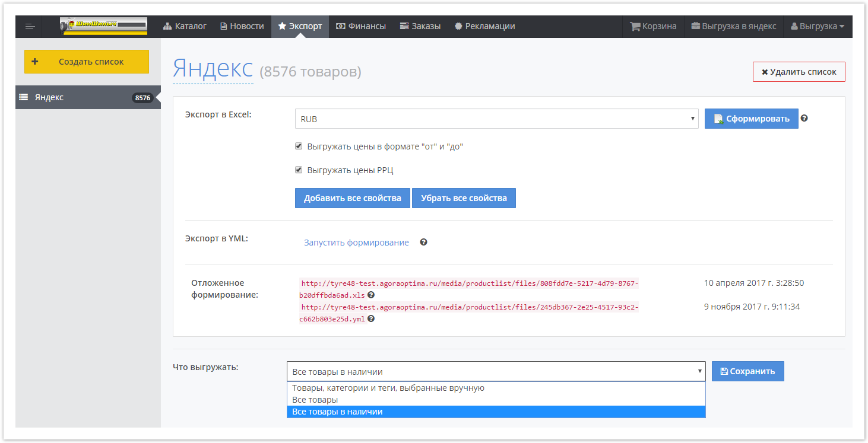The width and height of the screenshot is (868, 443).
Task: Click the Создать список button
Action: pyautogui.click(x=87, y=62)
